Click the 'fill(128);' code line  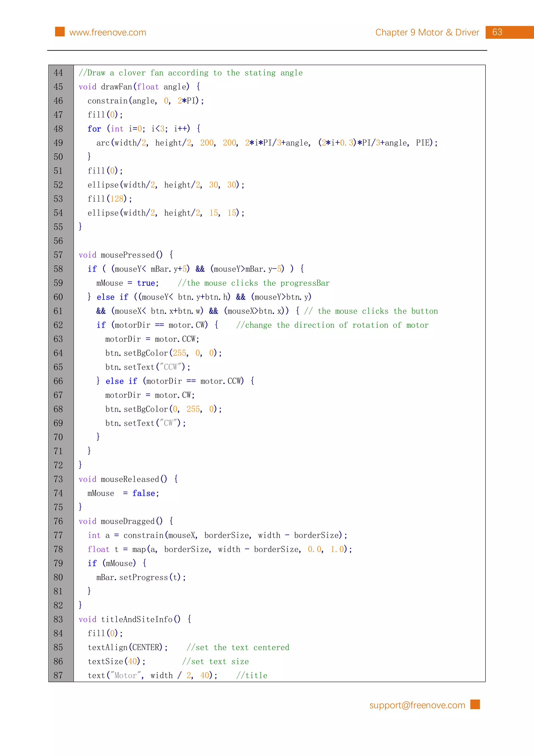click(110, 199)
